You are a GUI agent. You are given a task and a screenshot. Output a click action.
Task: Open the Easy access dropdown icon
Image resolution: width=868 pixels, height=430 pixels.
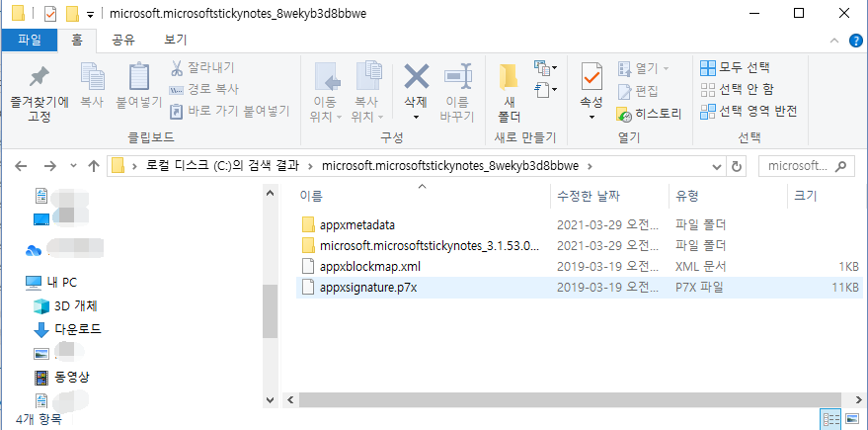545,89
